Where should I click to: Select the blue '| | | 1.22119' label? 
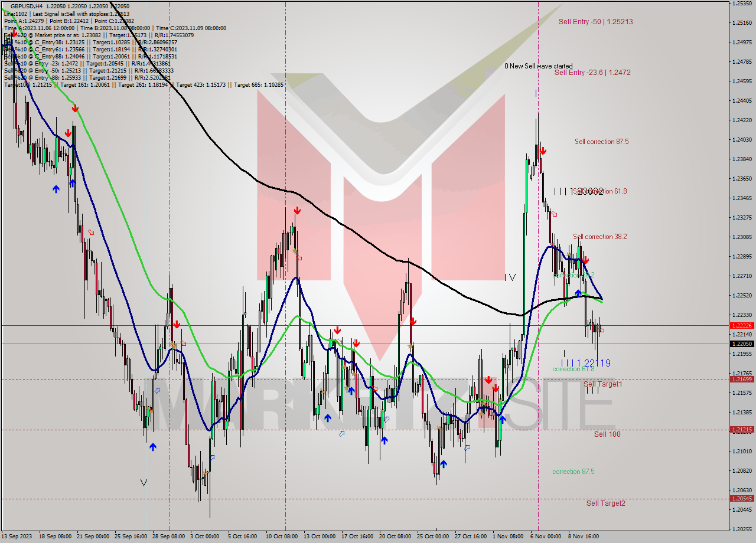(585, 363)
